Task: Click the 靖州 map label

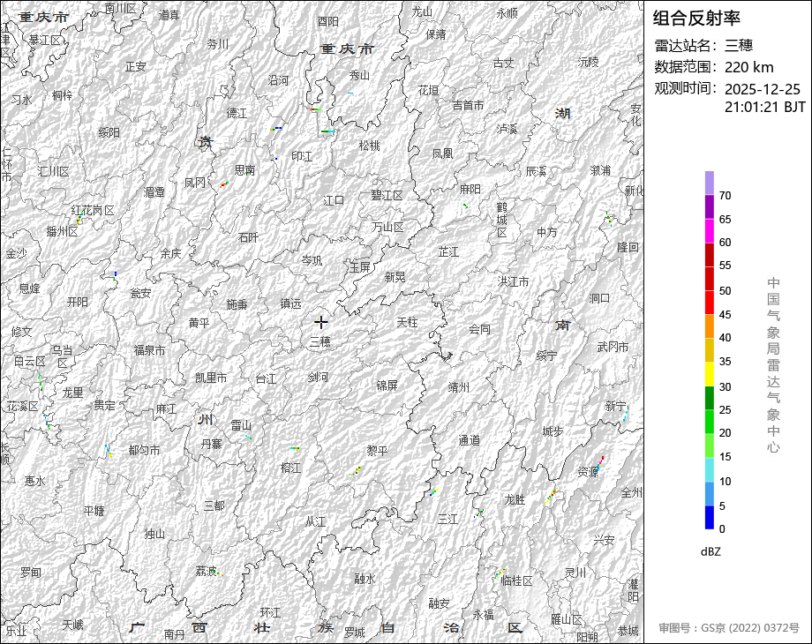Action: coord(459,387)
